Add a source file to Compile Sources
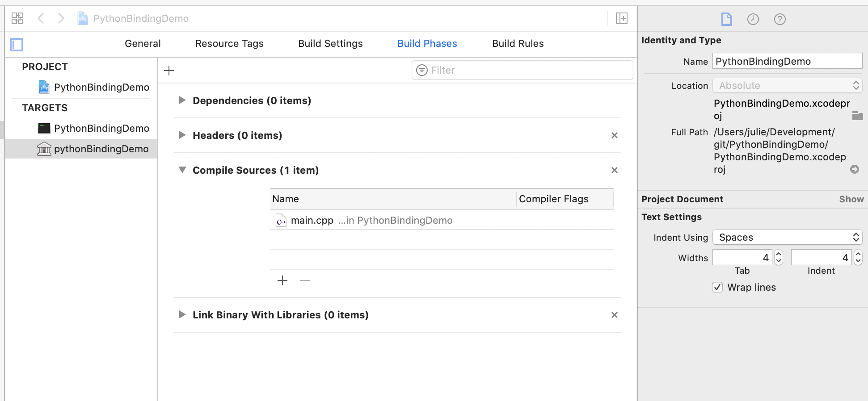The image size is (868, 401). [282, 280]
